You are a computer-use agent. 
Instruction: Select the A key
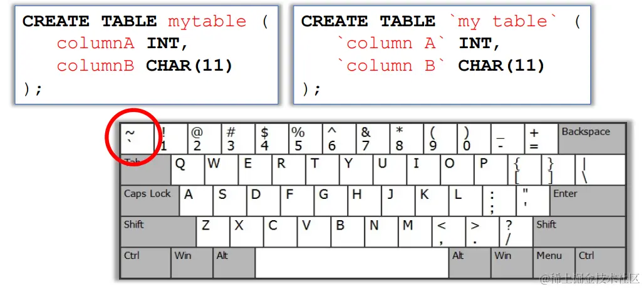tap(196, 200)
